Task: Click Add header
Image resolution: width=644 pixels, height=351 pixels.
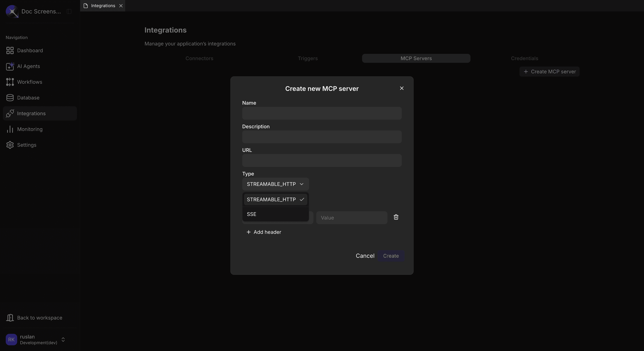Action: pos(264,232)
